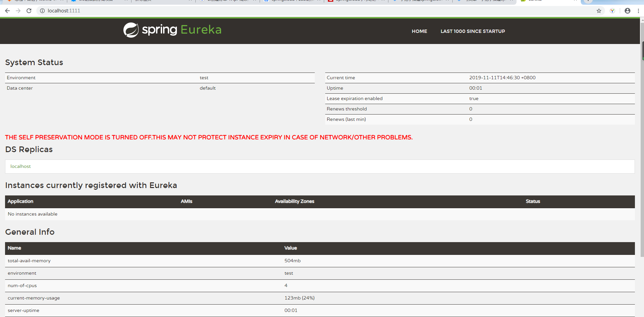
Task: Click the 'Renews (last min)' label
Action: tap(346, 119)
